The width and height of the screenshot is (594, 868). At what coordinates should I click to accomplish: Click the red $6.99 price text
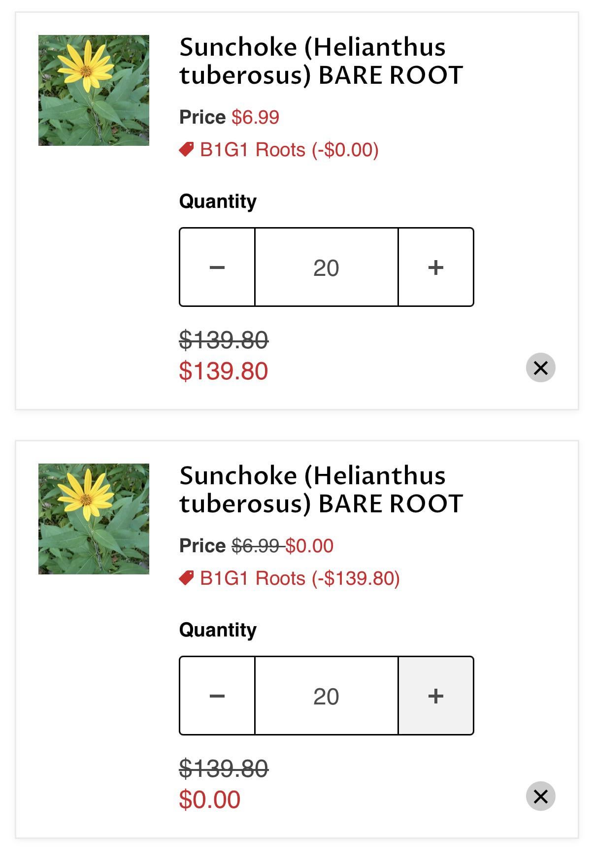click(255, 117)
